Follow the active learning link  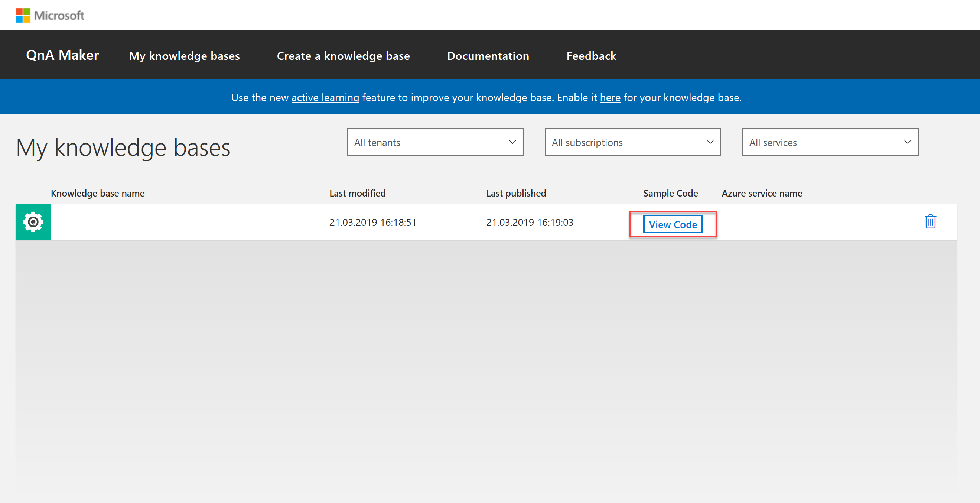pyautogui.click(x=325, y=97)
